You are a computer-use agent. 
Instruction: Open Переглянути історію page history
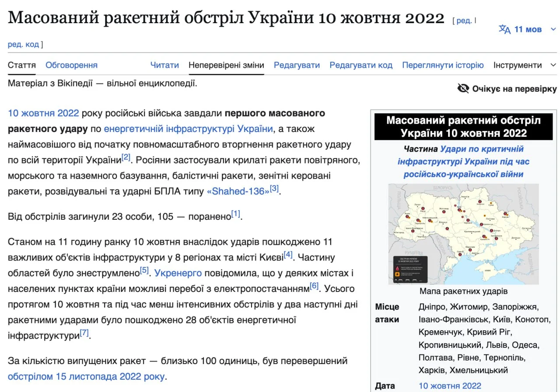click(443, 65)
